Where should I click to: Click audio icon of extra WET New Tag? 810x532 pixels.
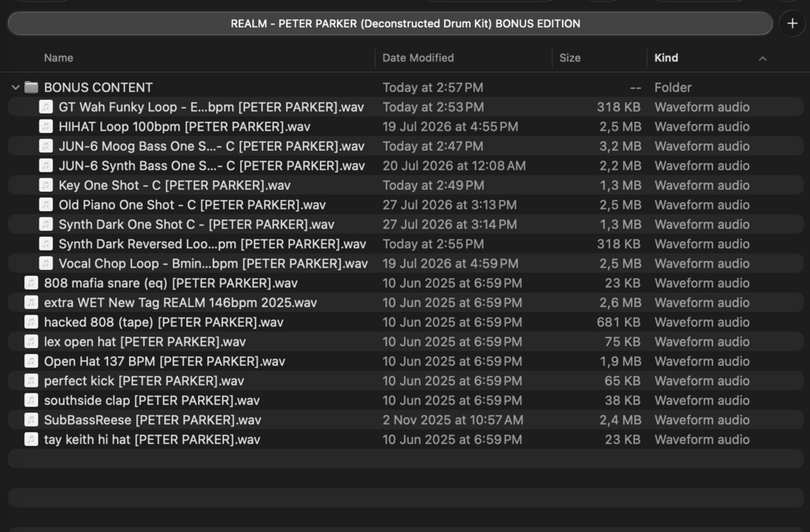point(31,302)
